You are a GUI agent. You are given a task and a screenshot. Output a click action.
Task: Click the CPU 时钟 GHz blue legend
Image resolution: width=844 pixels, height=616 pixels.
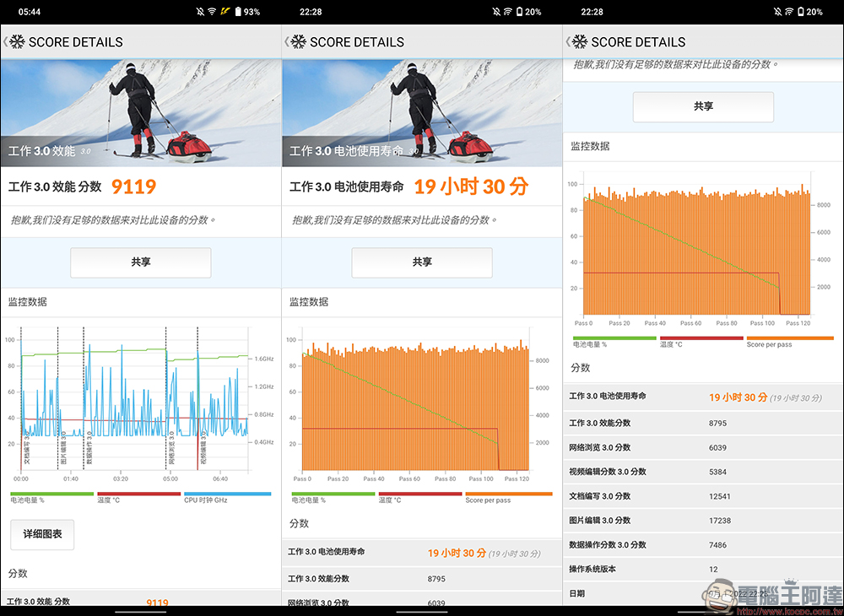tap(227, 497)
